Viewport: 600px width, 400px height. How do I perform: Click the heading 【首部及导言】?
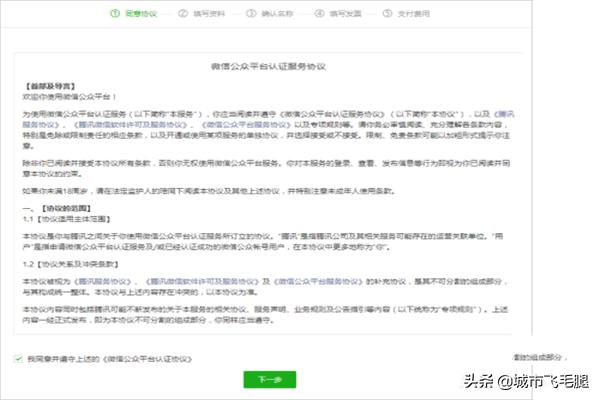point(50,86)
